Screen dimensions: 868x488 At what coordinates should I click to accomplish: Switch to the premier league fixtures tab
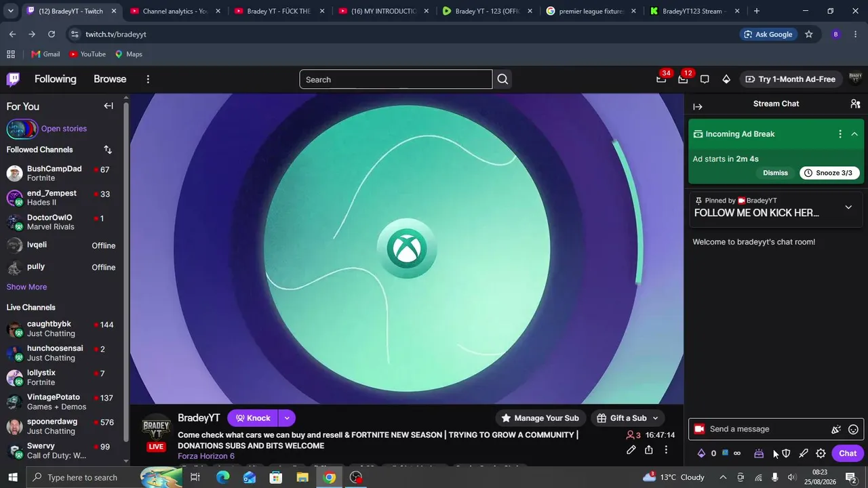pos(590,11)
